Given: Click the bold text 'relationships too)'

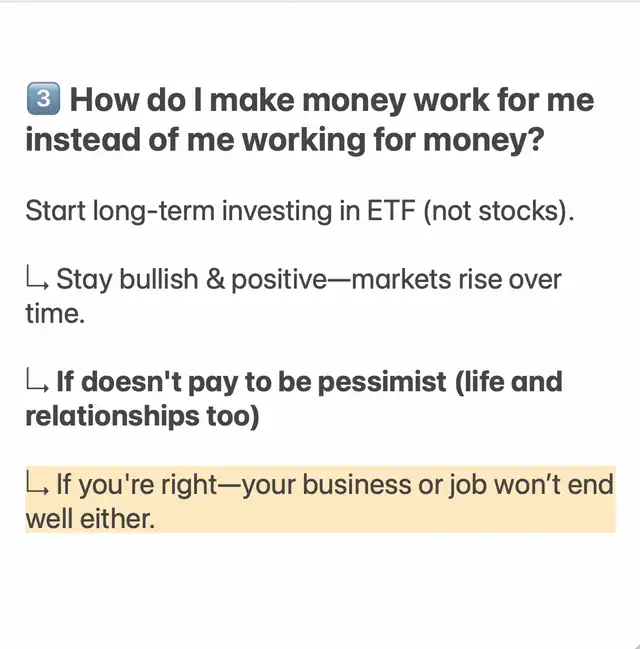Looking at the screenshot, I should click(x=142, y=416).
